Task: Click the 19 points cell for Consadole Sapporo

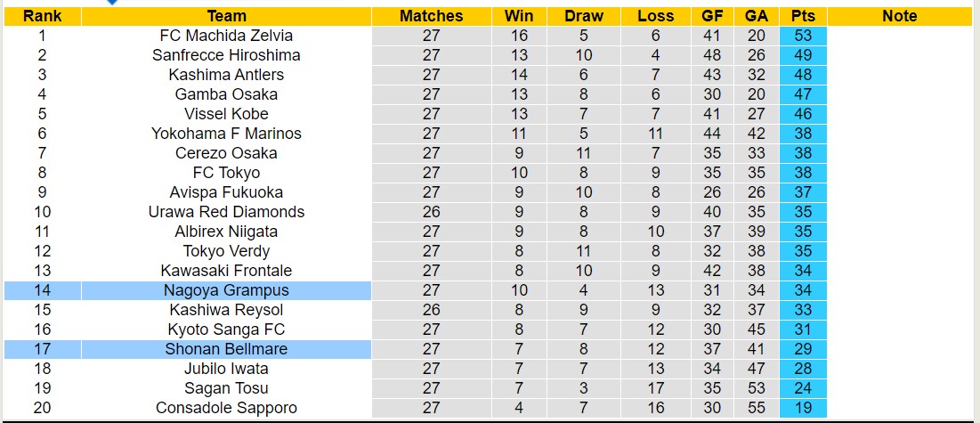Action: (x=803, y=408)
